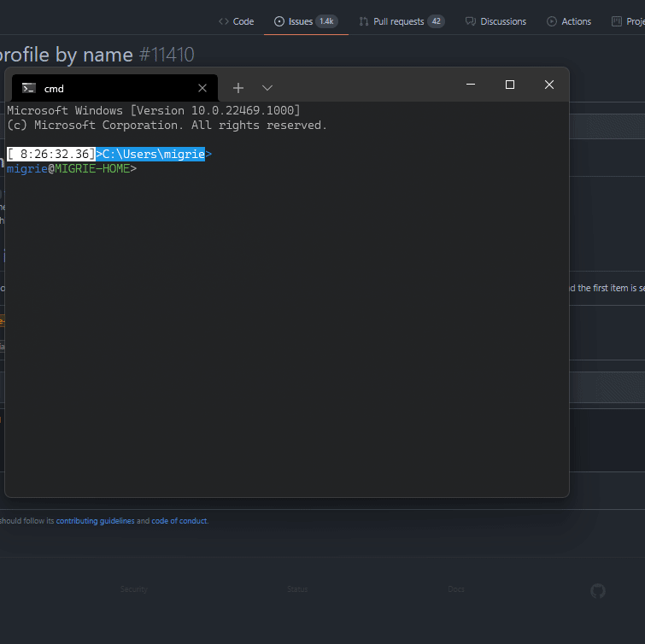The image size is (645, 644).
Task: Click the Pull requests branch icon
Action: [364, 21]
